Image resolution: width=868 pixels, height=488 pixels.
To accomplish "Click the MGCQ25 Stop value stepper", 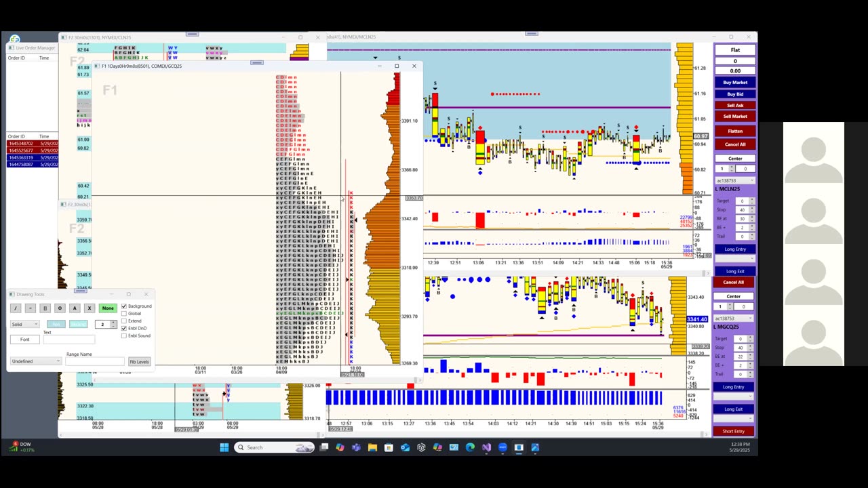I will (x=745, y=348).
